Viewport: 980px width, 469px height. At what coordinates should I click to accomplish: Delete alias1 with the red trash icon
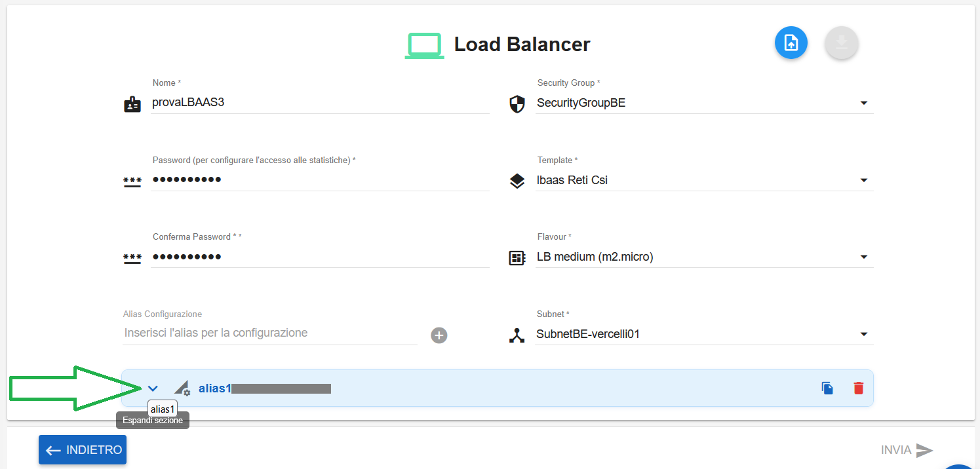[x=859, y=388]
